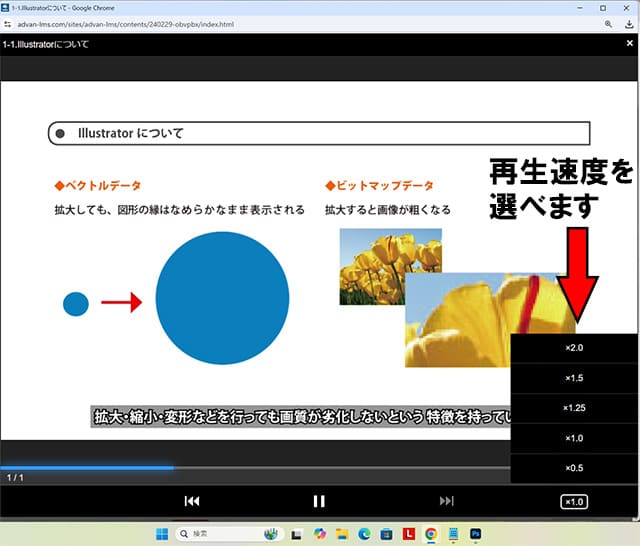Click the Chrome download icon

tap(629, 24)
